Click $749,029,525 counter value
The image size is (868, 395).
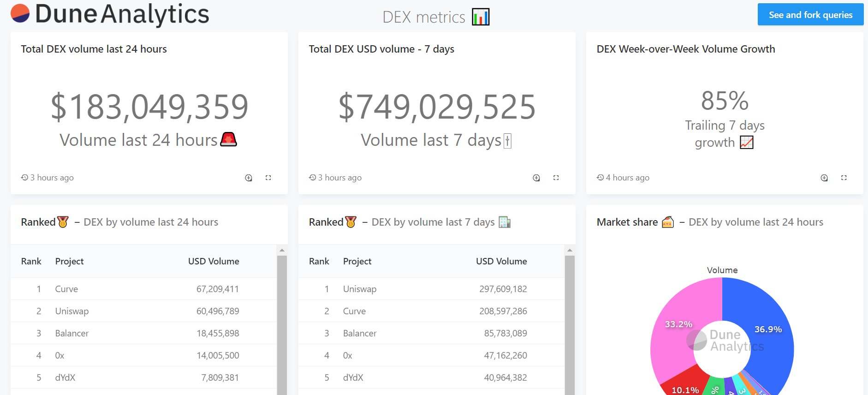pos(437,107)
